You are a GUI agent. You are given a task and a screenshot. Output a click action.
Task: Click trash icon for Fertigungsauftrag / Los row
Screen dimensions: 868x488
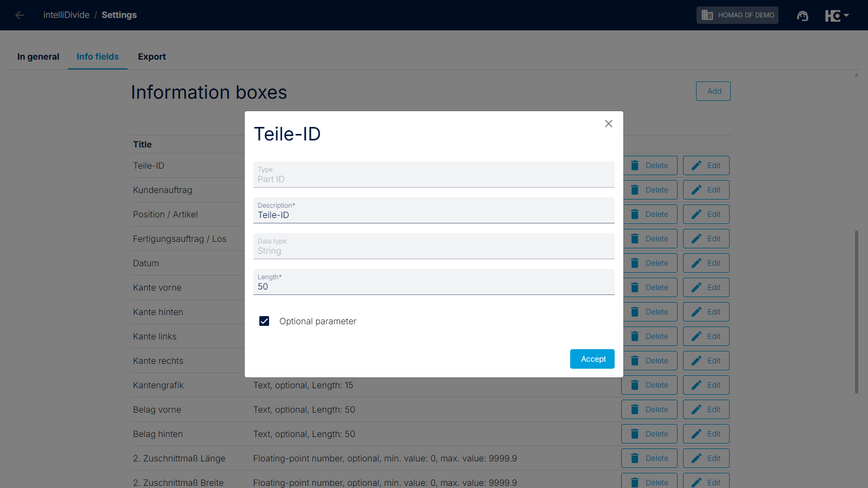click(635, 239)
